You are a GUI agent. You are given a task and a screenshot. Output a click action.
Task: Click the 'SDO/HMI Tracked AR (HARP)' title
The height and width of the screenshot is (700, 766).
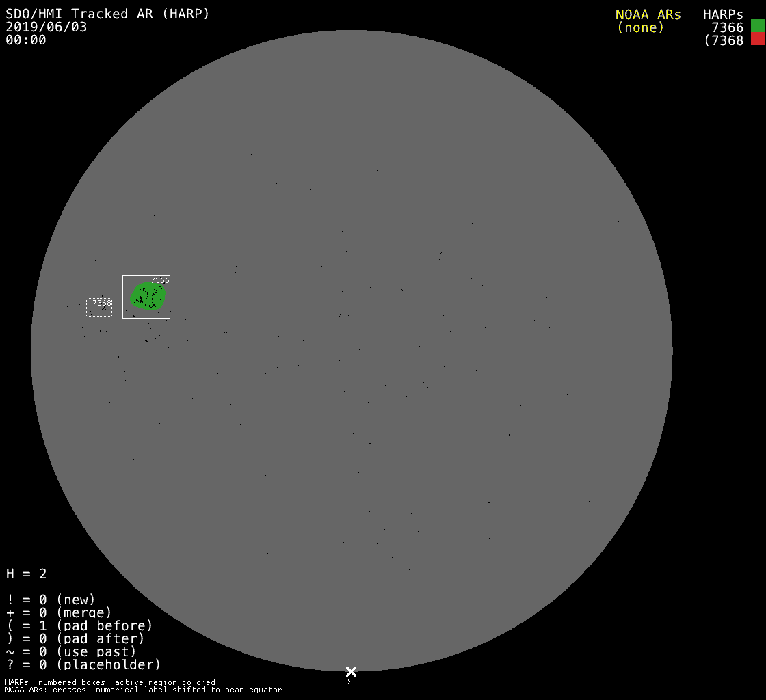[x=107, y=14]
